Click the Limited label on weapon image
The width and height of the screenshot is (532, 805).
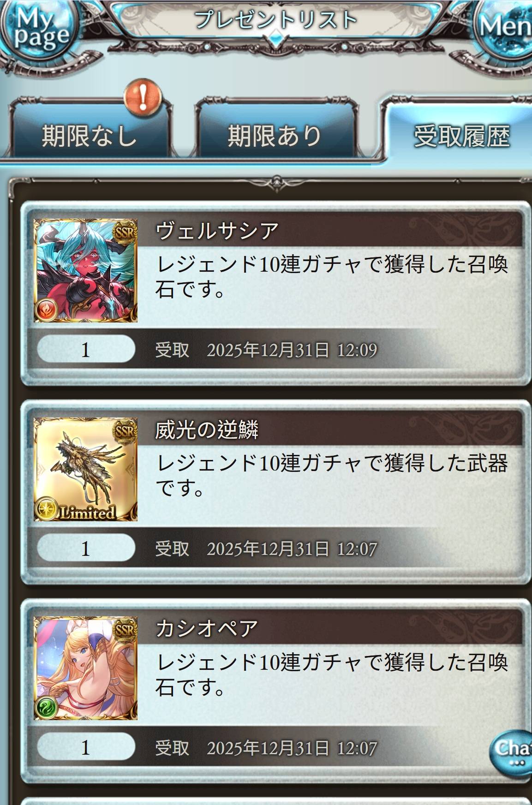86,512
